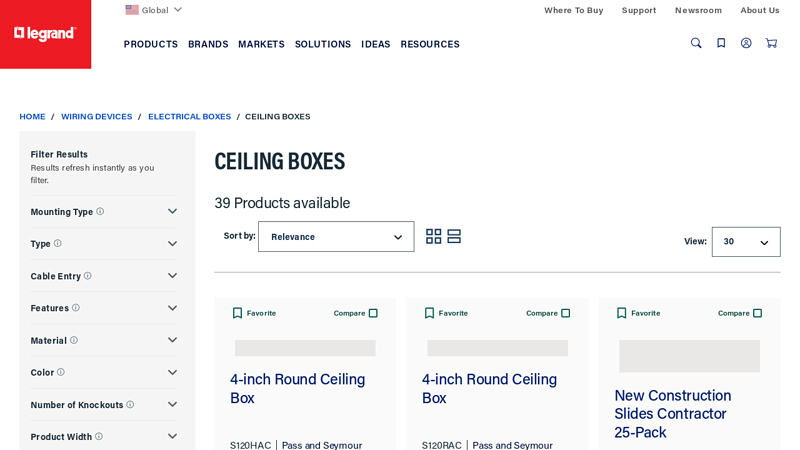This screenshot has height=450, width=800.
Task: Go to HOME breadcrumb
Action: [32, 116]
